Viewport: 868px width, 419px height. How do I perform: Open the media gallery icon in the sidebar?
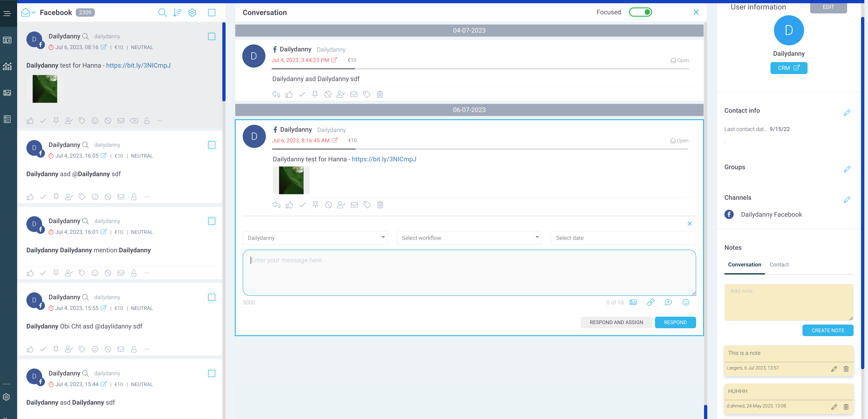tap(7, 93)
